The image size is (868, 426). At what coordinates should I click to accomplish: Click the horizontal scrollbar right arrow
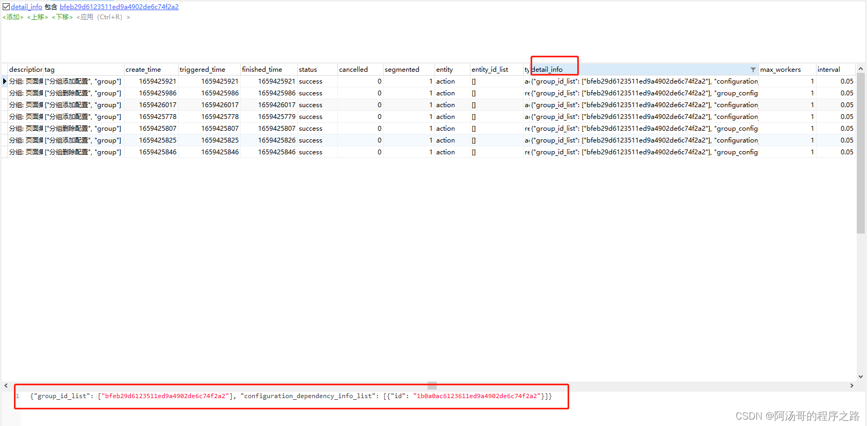tap(851, 385)
